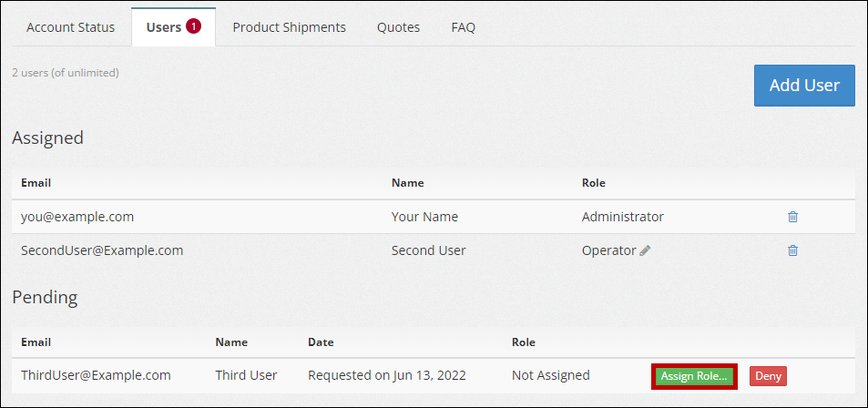Viewport: 868px width, 408px height.
Task: Click trash icon for SecondUser@Example.com
Action: tap(792, 250)
